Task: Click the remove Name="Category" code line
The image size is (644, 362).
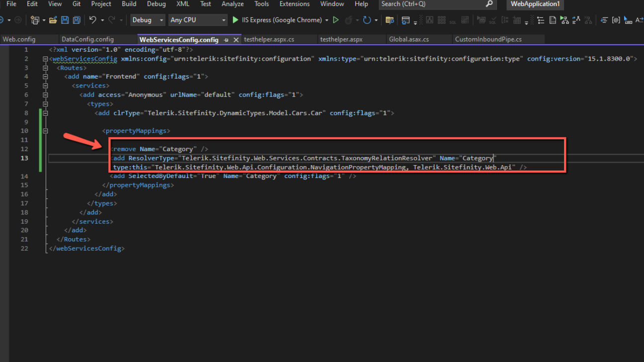Action: click(159, 149)
